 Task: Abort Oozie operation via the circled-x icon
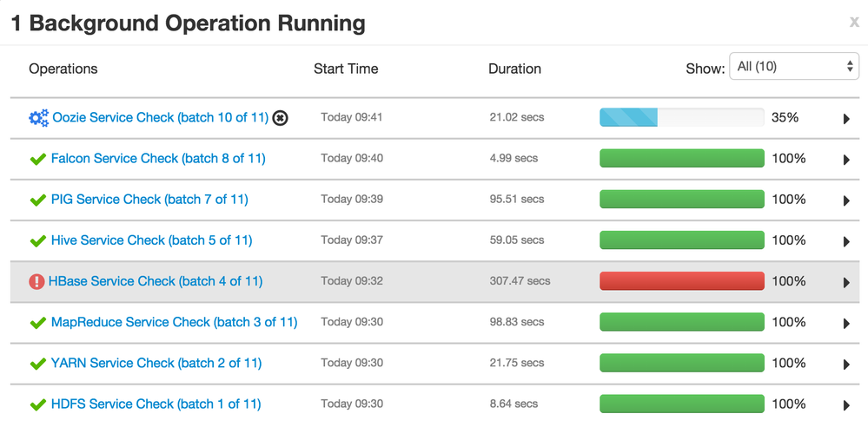(x=280, y=118)
